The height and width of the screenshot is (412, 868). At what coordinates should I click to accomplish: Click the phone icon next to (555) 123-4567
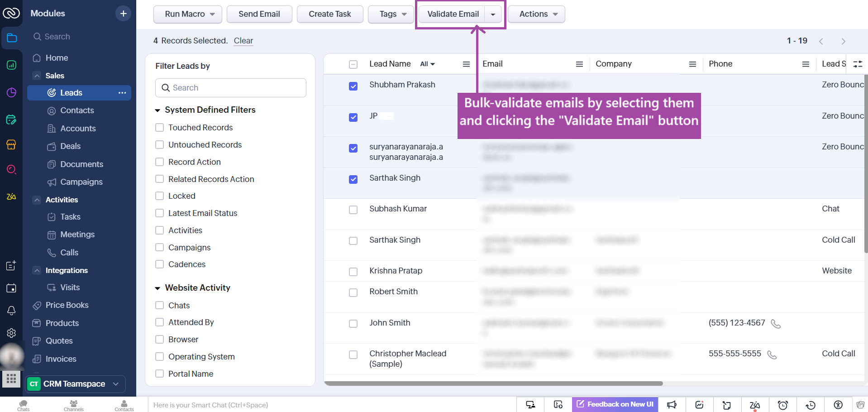[x=776, y=324]
